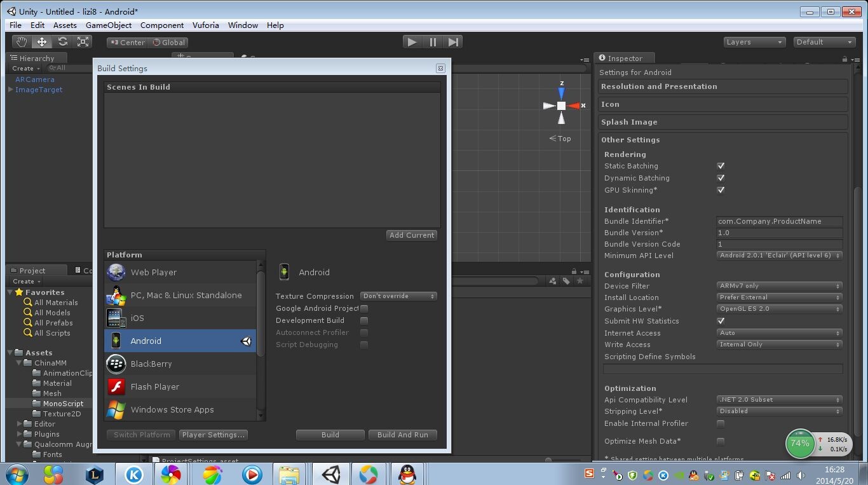Open the Layers dropdown

(754, 42)
